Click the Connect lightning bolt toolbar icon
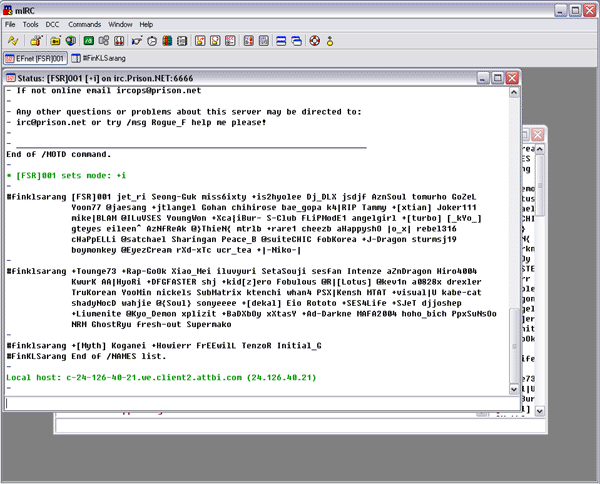 pos(13,41)
